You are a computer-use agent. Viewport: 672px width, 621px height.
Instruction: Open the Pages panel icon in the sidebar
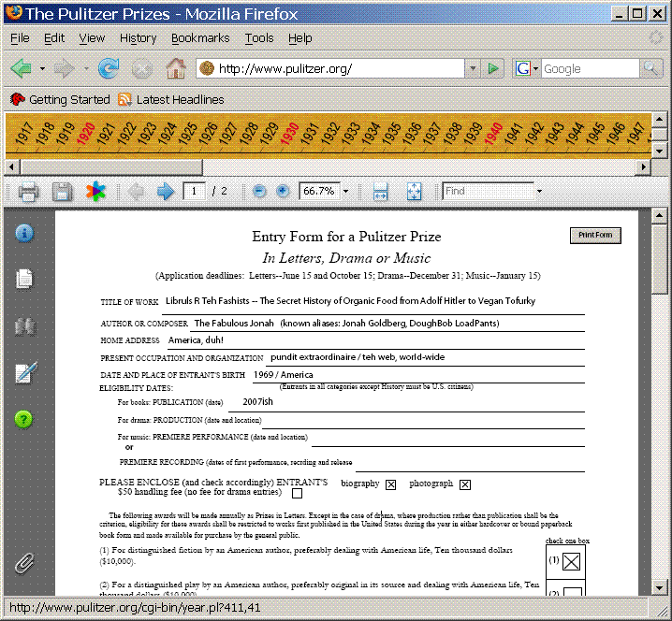[24, 280]
